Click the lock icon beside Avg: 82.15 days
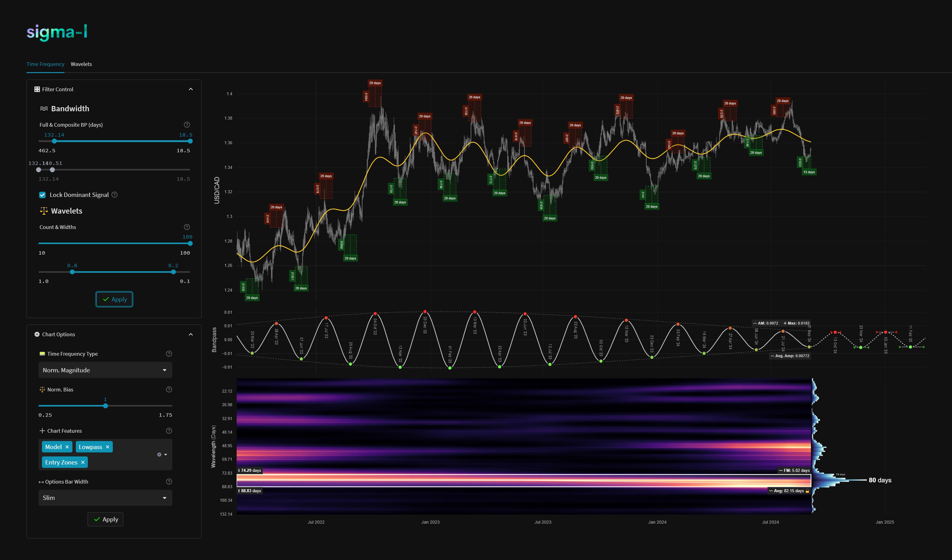The image size is (952, 560). [x=807, y=491]
